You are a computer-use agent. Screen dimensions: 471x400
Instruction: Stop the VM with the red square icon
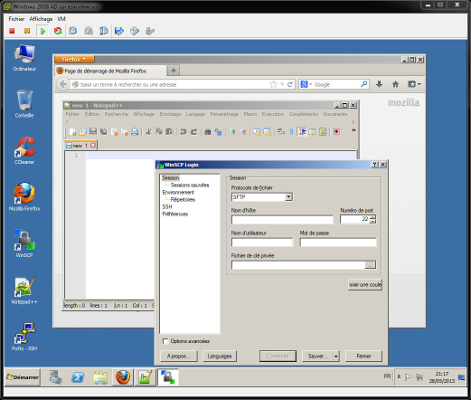[12, 31]
